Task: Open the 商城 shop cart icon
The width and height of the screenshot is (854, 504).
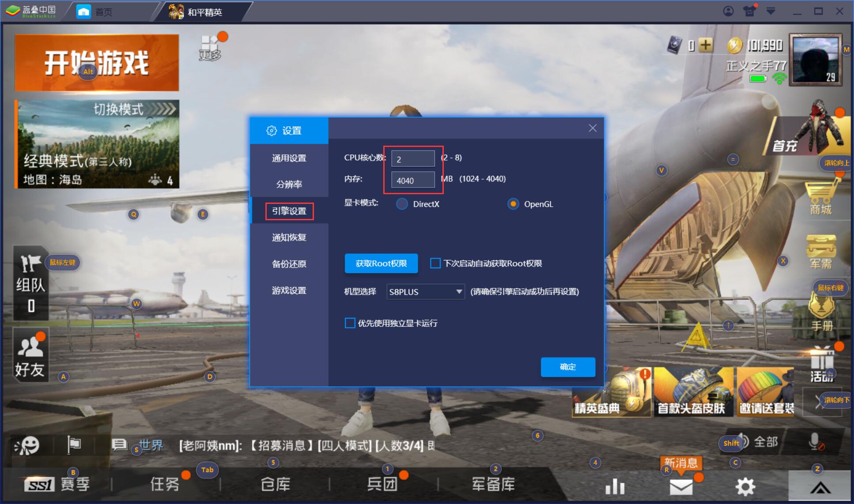Action: click(821, 196)
